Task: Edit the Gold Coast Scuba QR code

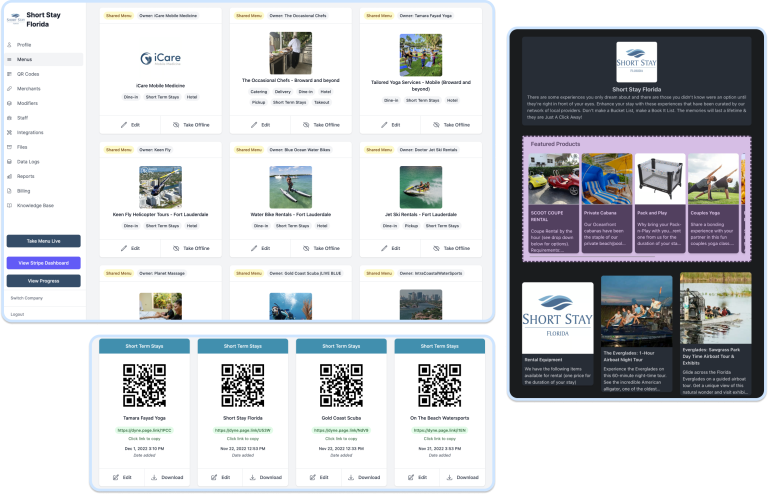Action: point(319,477)
